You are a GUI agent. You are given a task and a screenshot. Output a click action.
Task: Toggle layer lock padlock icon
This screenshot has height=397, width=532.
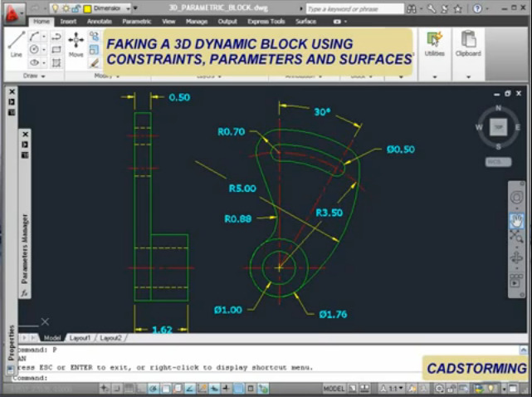[x=76, y=9]
